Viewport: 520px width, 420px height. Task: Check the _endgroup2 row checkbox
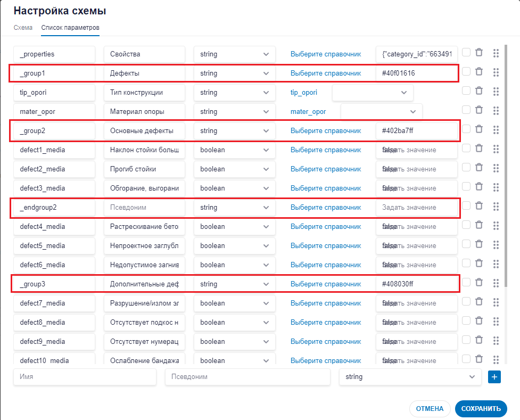[466, 206]
